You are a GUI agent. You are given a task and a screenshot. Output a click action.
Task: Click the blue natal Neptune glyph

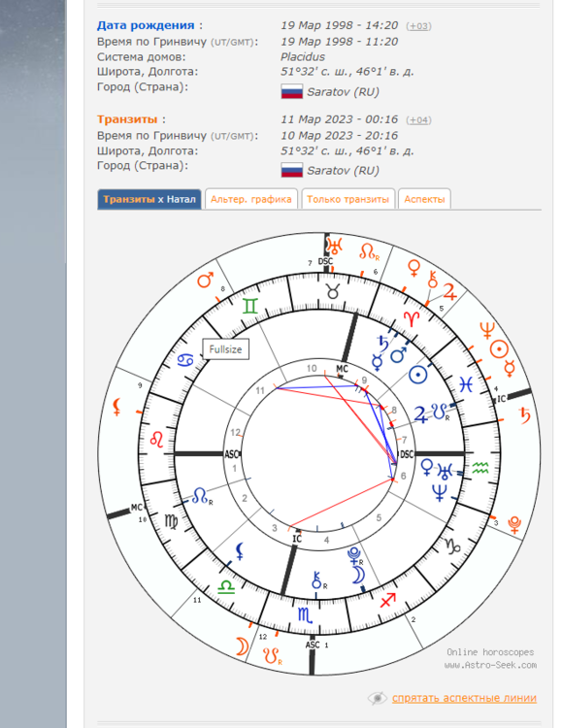point(440,493)
